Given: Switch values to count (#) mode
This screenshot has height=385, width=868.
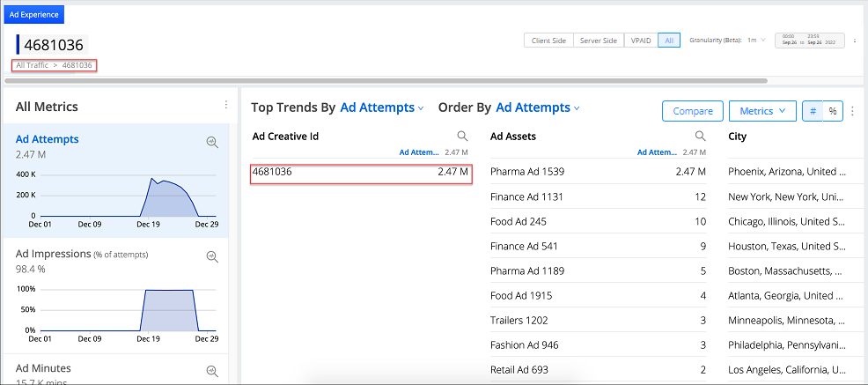Looking at the screenshot, I should pyautogui.click(x=813, y=111).
